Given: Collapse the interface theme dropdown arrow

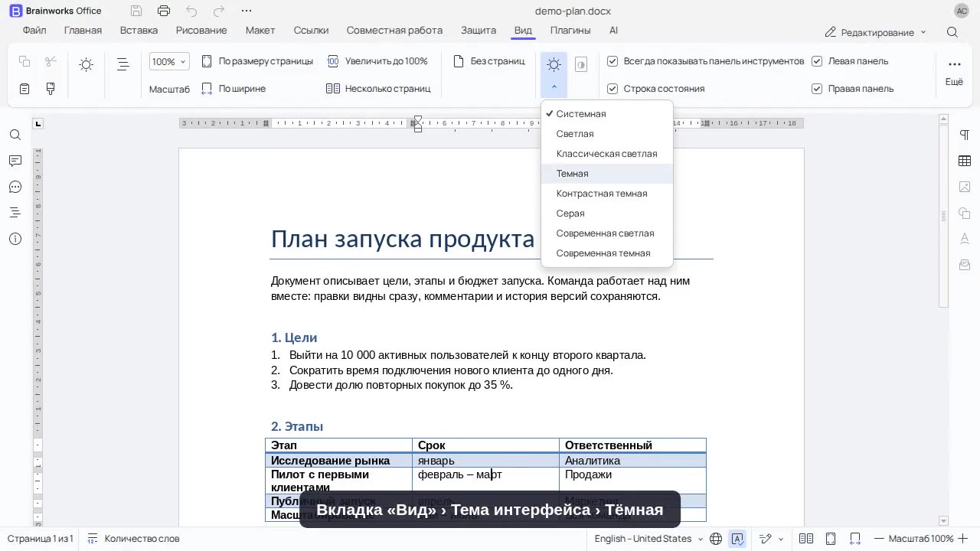Looking at the screenshot, I should tap(554, 87).
